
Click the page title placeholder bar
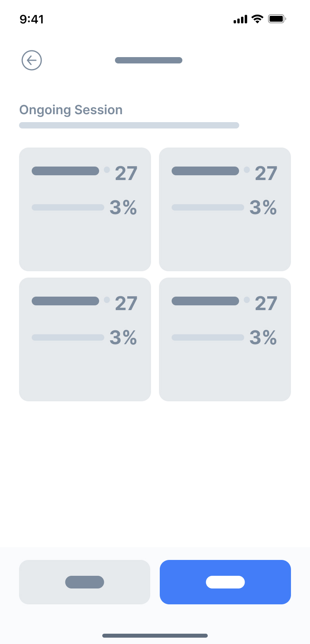pyautogui.click(x=149, y=60)
